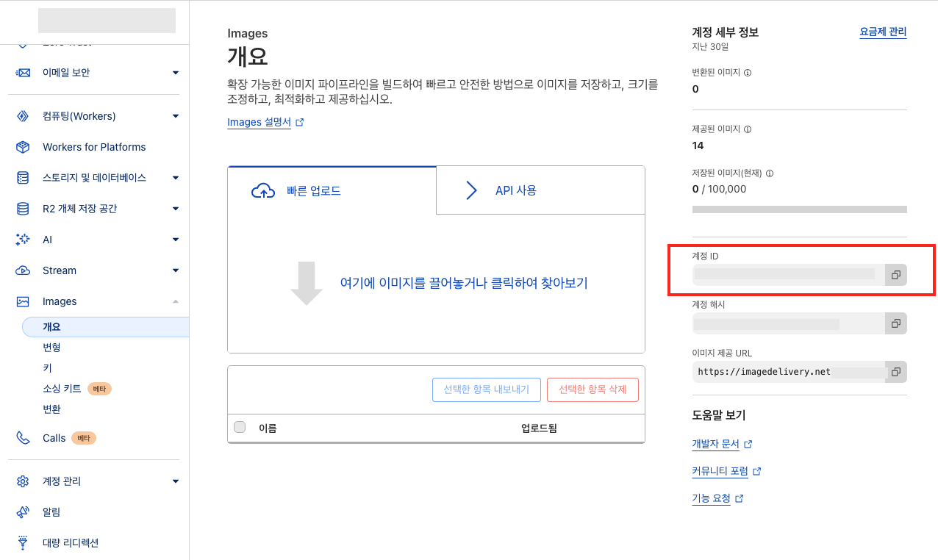The image size is (938, 560).
Task: Collapse the Images section arrow
Action: point(176,301)
